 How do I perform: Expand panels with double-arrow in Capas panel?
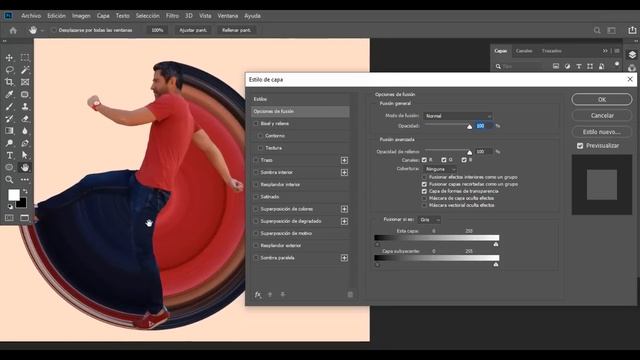[605, 51]
